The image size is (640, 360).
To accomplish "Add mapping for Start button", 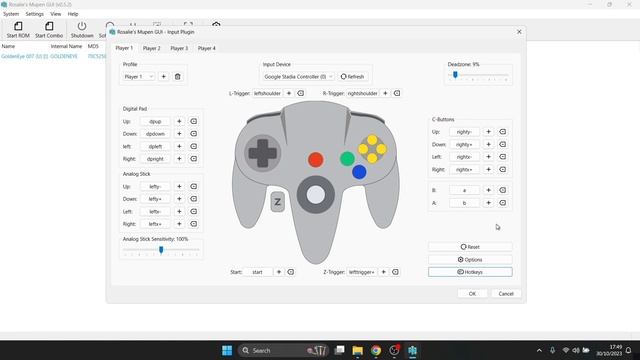I will (279, 272).
